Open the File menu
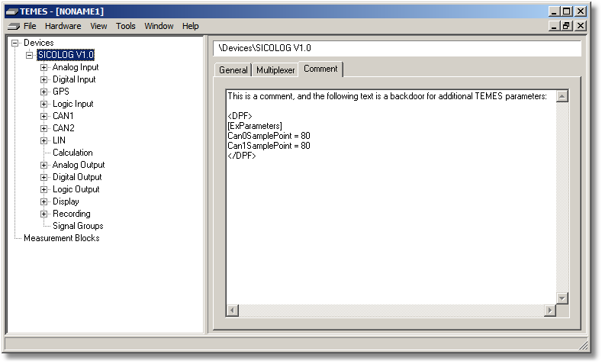602x364 pixels. (30, 26)
